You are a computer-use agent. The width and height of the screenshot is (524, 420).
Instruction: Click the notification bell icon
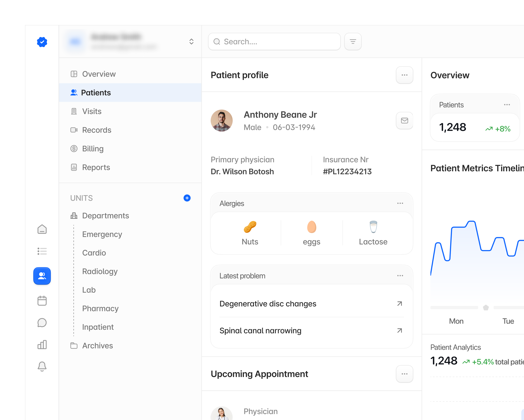42,366
